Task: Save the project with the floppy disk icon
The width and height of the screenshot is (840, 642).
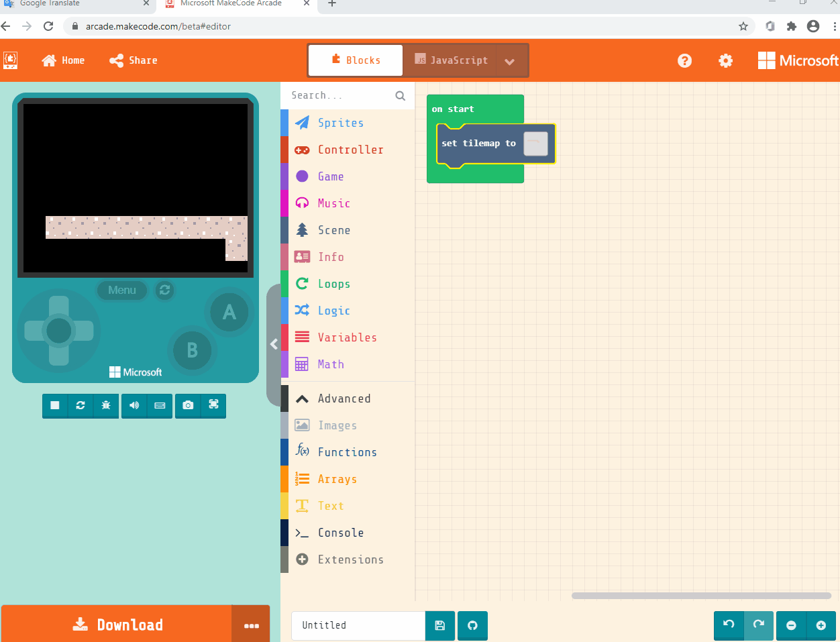Action: [x=440, y=625]
